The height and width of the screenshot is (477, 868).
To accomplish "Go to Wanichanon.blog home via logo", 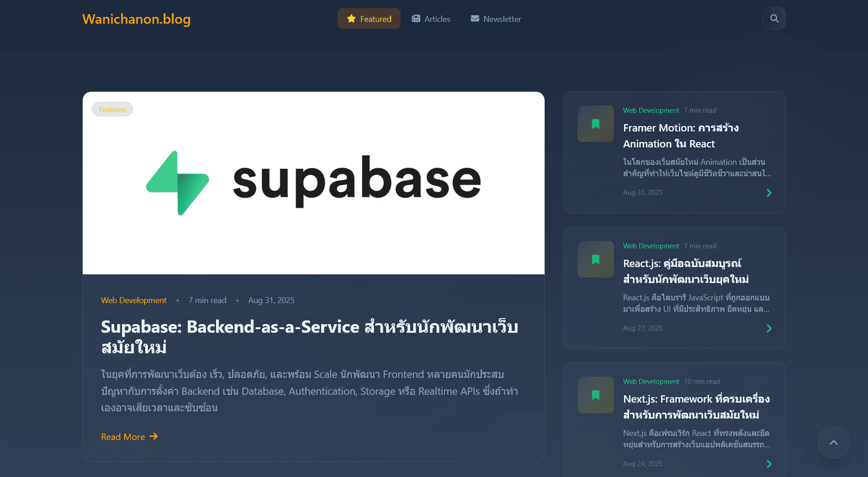I will coord(136,19).
